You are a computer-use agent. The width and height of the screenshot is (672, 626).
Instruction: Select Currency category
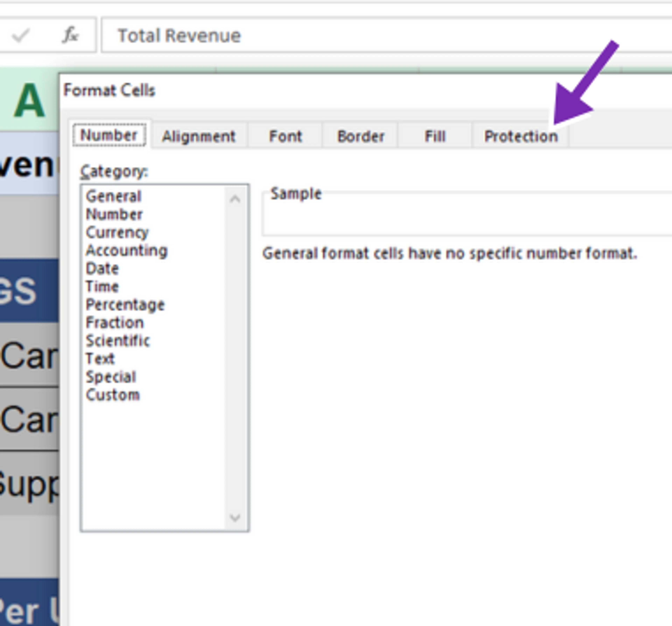pyautogui.click(x=117, y=233)
